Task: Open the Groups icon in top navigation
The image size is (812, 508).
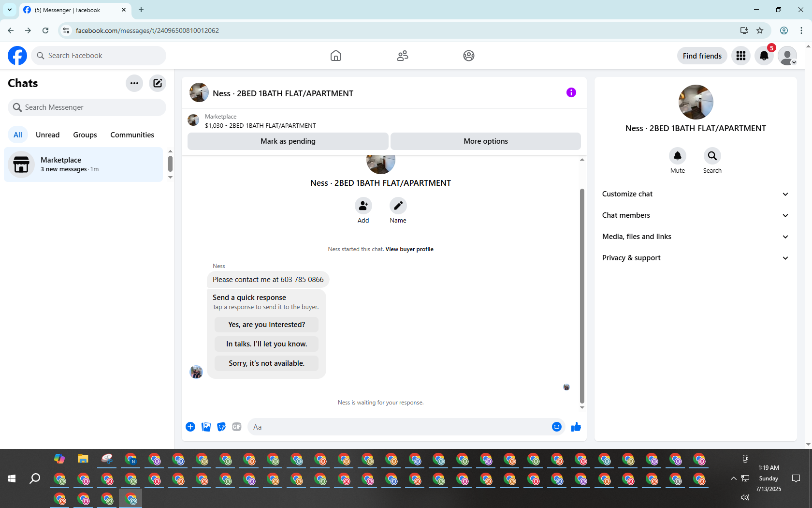Action: click(469, 56)
